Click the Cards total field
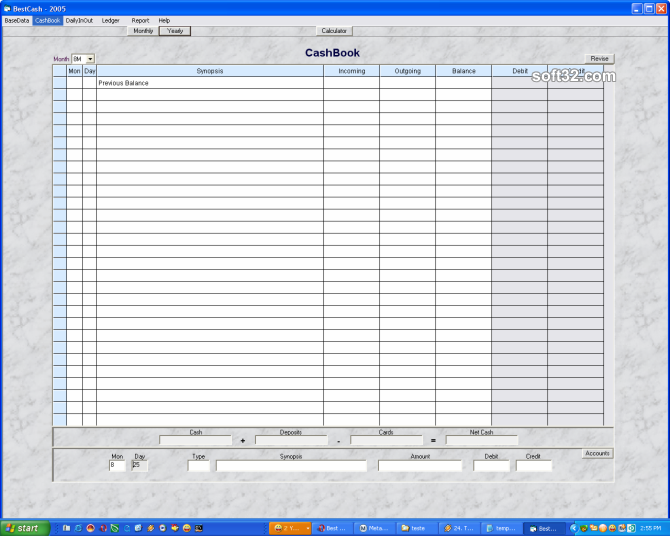The width and height of the screenshot is (670, 536). (386, 440)
